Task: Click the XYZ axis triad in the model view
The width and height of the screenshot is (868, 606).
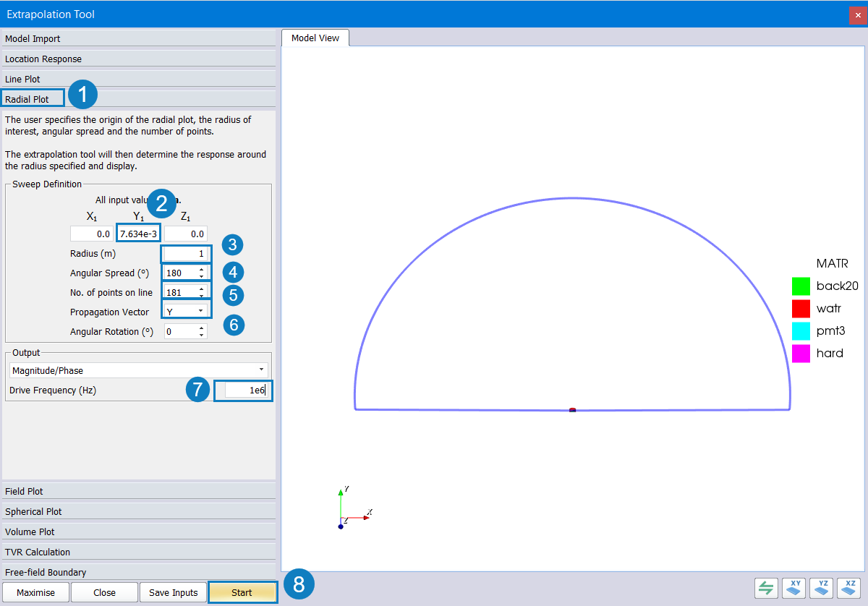Action: click(x=354, y=508)
